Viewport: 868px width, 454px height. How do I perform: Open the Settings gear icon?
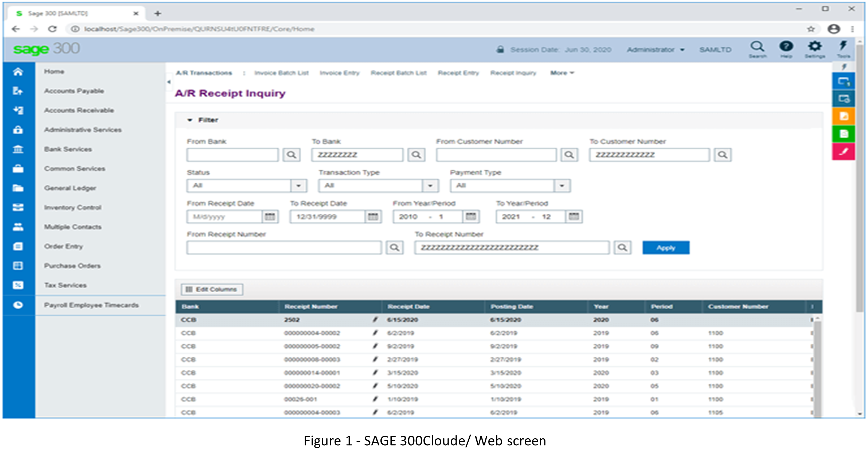[815, 49]
